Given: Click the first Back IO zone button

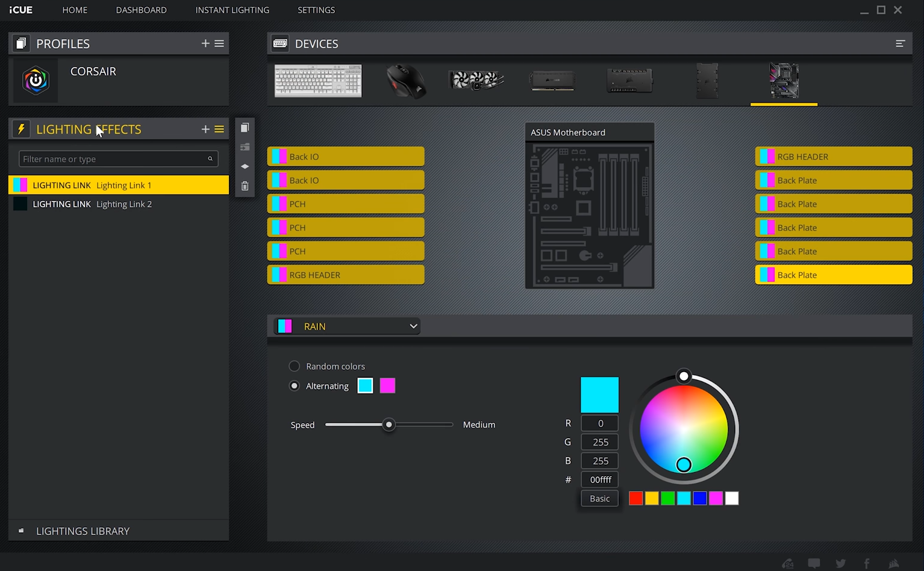Looking at the screenshot, I should click(x=346, y=157).
